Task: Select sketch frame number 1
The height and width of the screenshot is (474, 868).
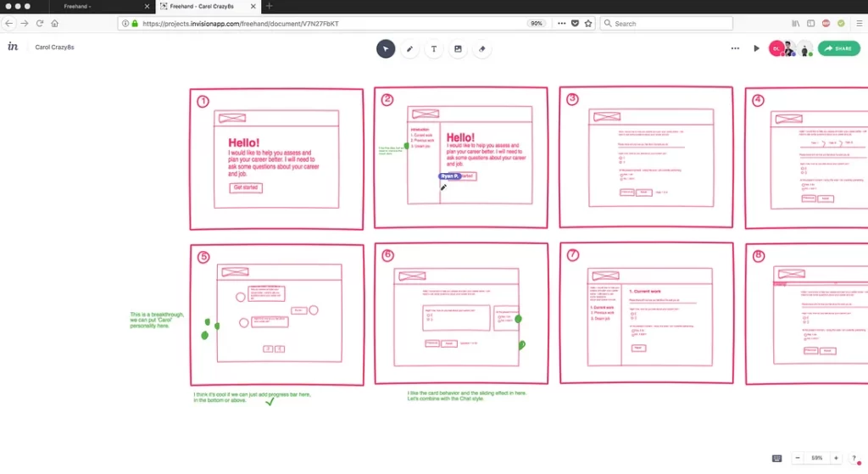Action: tap(277, 159)
